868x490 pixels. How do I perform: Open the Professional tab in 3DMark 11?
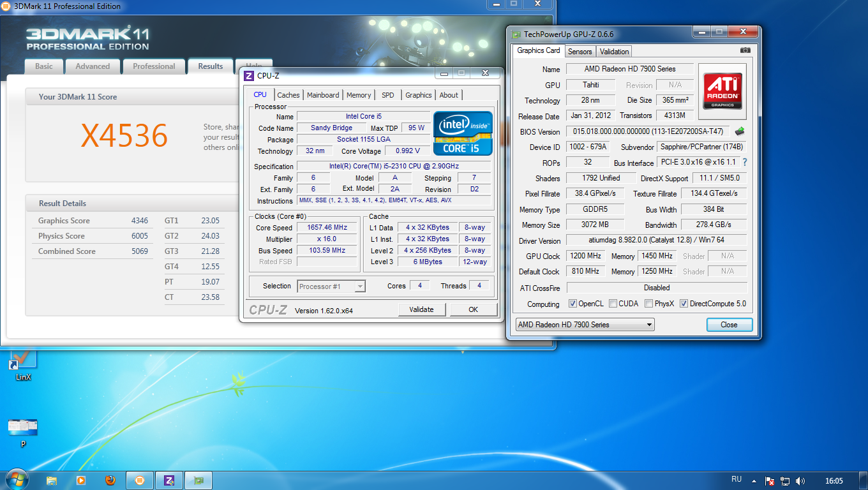click(x=154, y=66)
